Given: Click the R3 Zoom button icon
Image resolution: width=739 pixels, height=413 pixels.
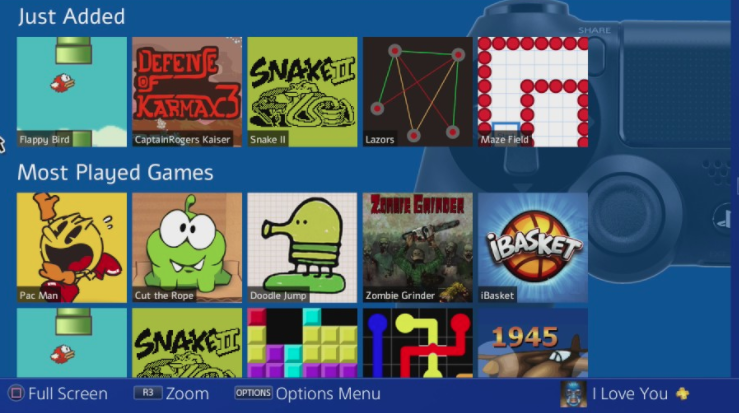Looking at the screenshot, I should coord(148,393).
